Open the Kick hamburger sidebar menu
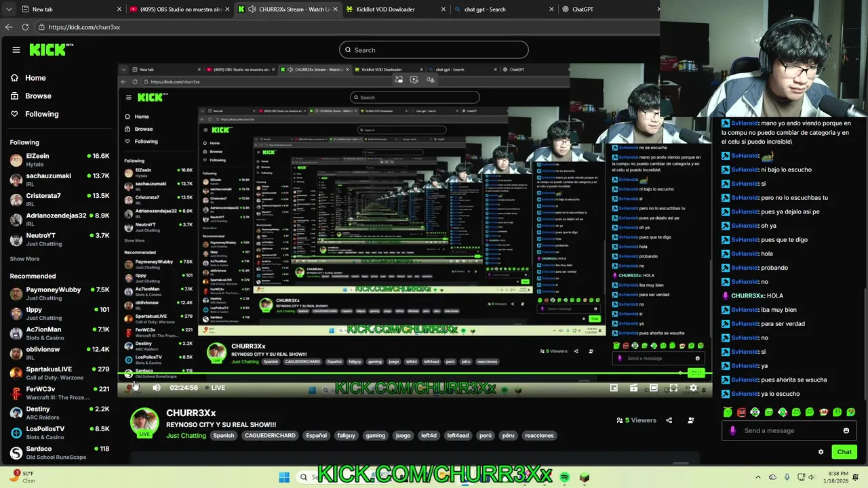868x488 pixels. [x=16, y=49]
